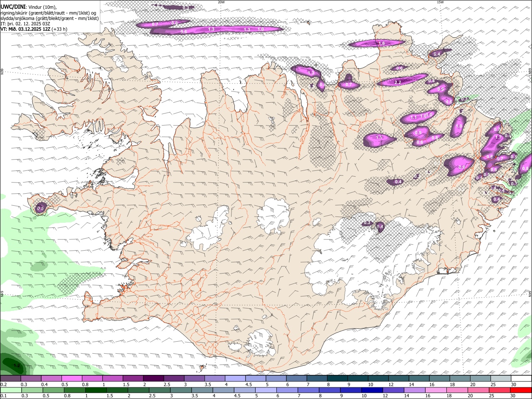Click the red '30' swatch in the bottom rain scale
Screen dimensions: 532x399
521,390
